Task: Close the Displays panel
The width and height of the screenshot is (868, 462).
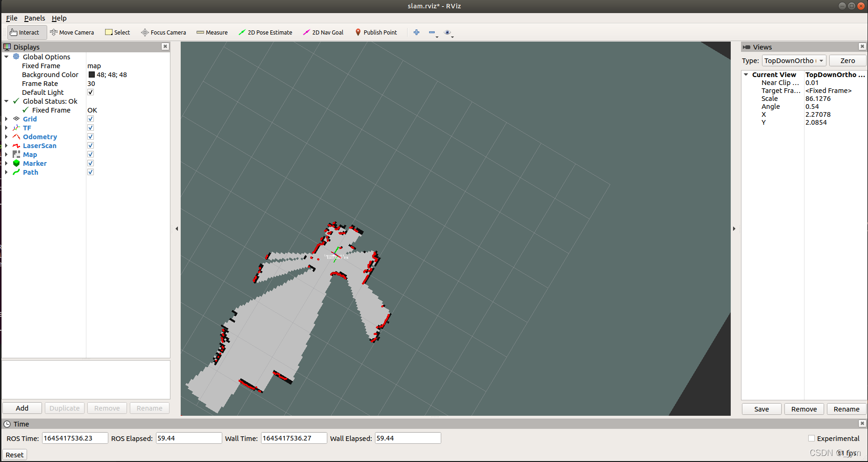Action: [165, 46]
